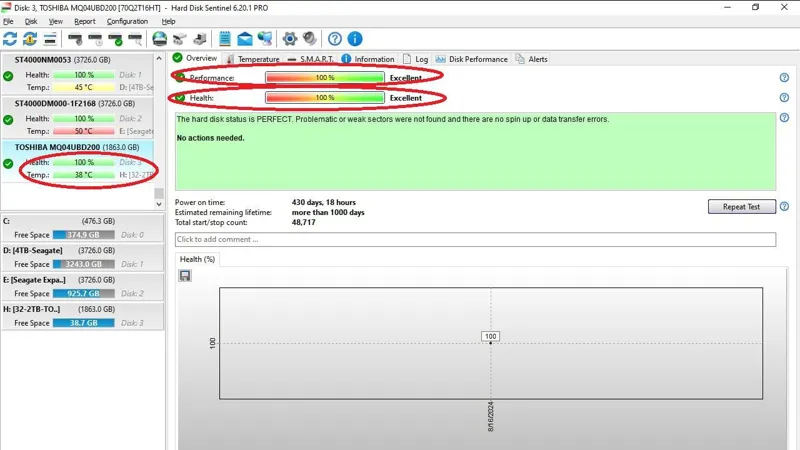Viewport: 800px width, 450px height.
Task: Click the blue information icon in toolbar
Action: tap(354, 39)
